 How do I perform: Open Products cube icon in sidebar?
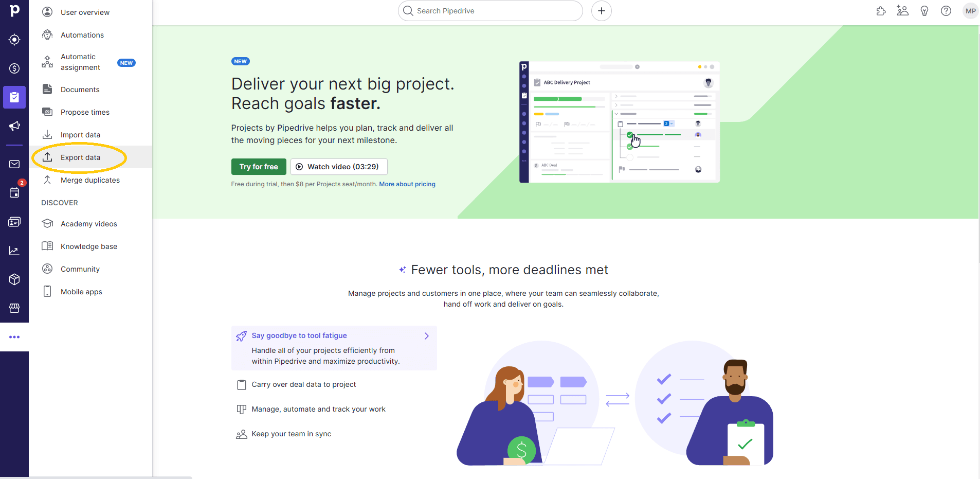(x=14, y=279)
